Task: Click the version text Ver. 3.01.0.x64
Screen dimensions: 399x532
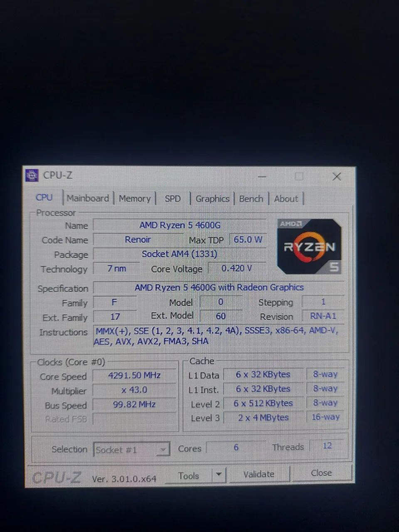Action: [124, 479]
